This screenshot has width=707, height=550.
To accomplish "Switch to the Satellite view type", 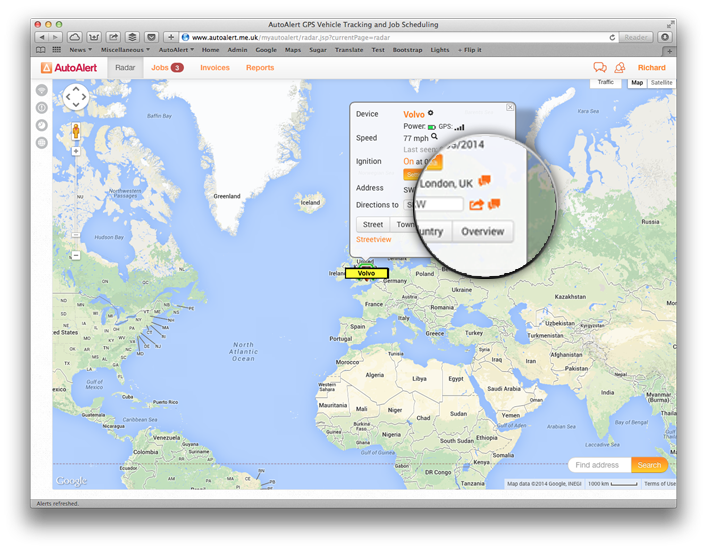I will 661,82.
